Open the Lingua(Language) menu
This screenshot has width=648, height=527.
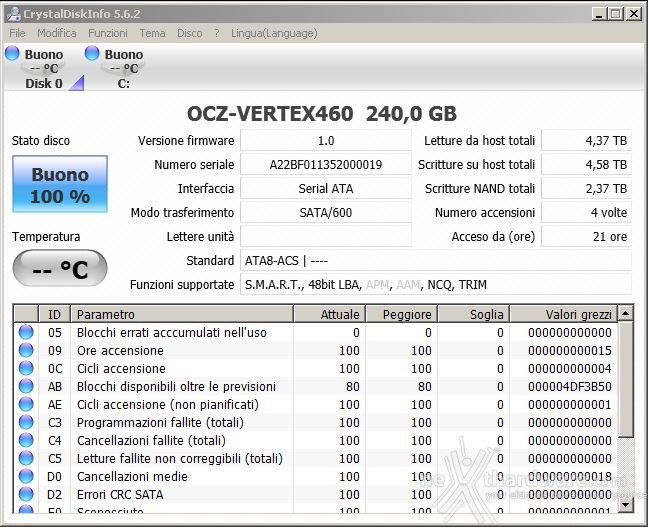274,33
